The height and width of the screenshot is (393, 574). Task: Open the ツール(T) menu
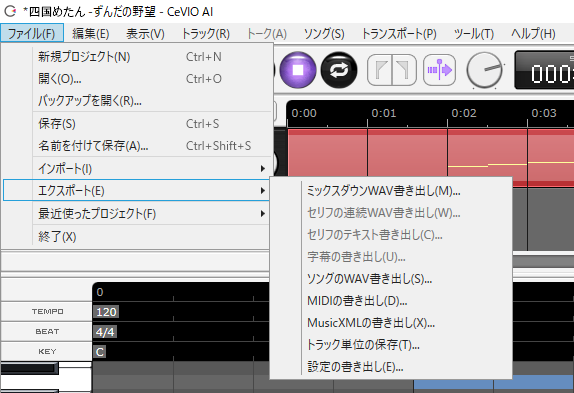[474, 34]
